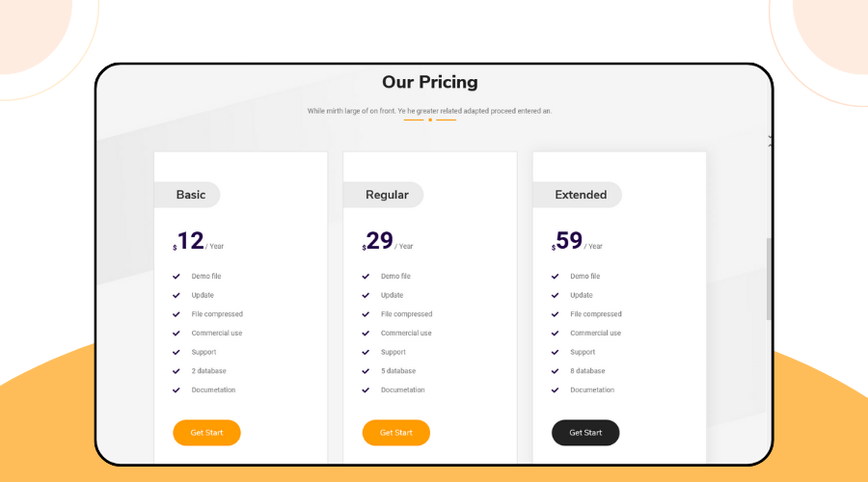The width and height of the screenshot is (868, 482).
Task: Click the Update feature in Regular plan
Action: tap(392, 295)
